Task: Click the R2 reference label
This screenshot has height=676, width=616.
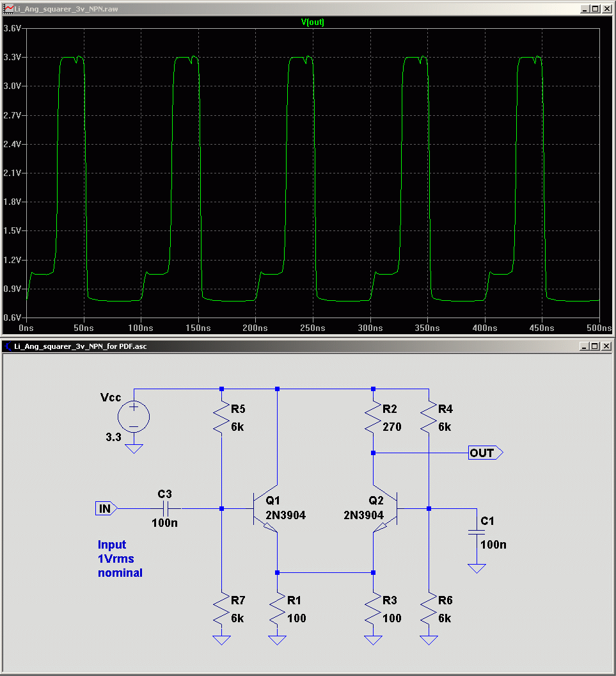Action: coord(390,408)
